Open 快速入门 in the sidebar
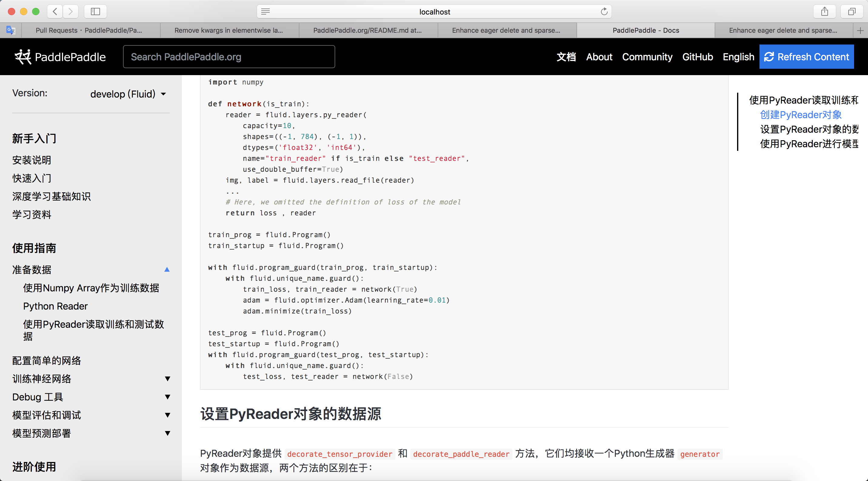Screen dimensions: 868x481 pyautogui.click(x=32, y=178)
